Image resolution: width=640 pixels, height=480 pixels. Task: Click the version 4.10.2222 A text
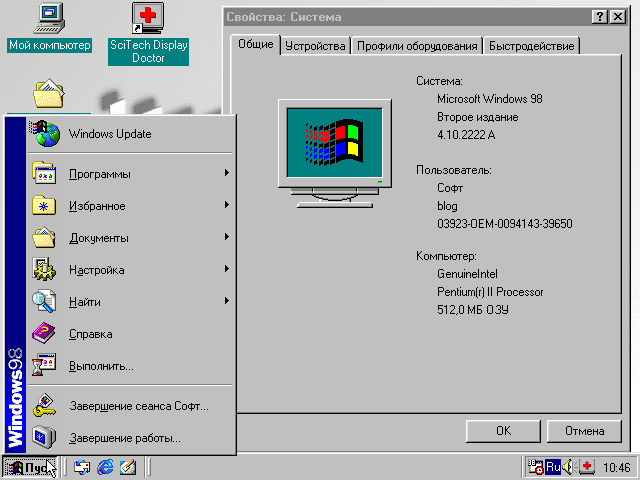[466, 135]
